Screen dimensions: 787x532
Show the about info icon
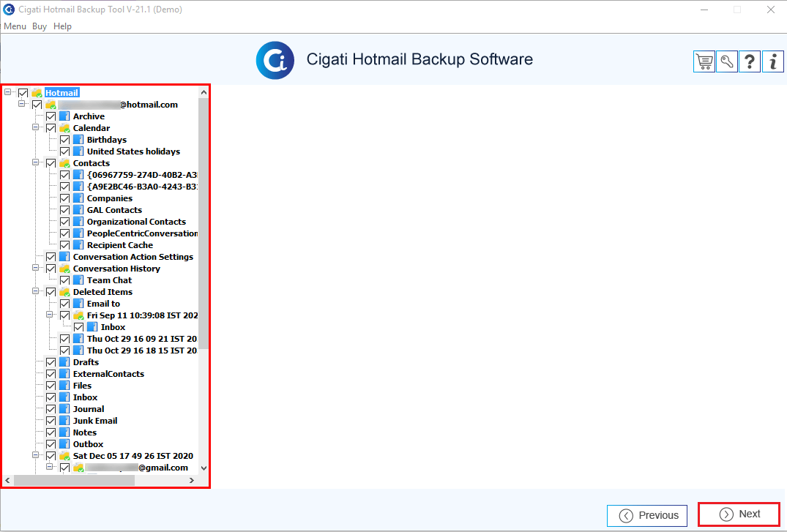pos(773,61)
